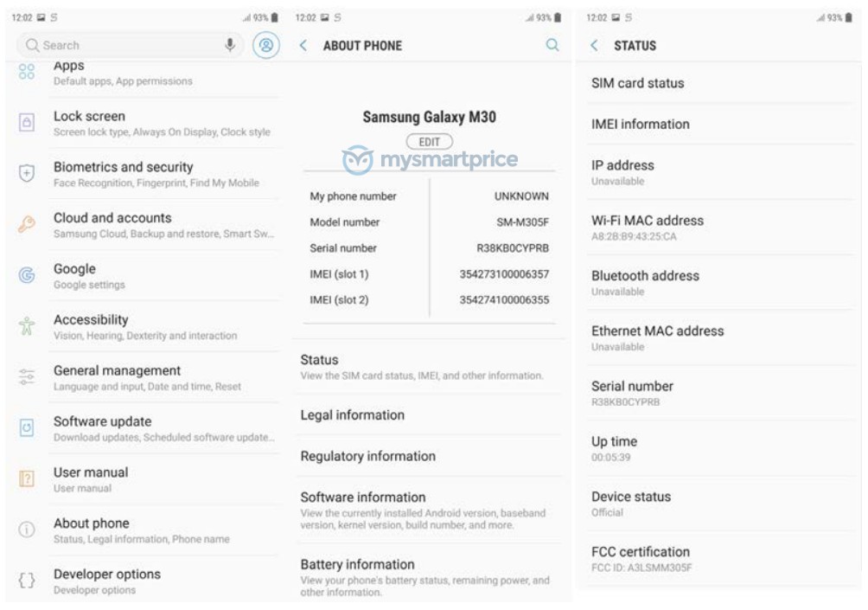Tap the Up time row
The width and height of the screenshot is (868, 610).
tap(719, 448)
